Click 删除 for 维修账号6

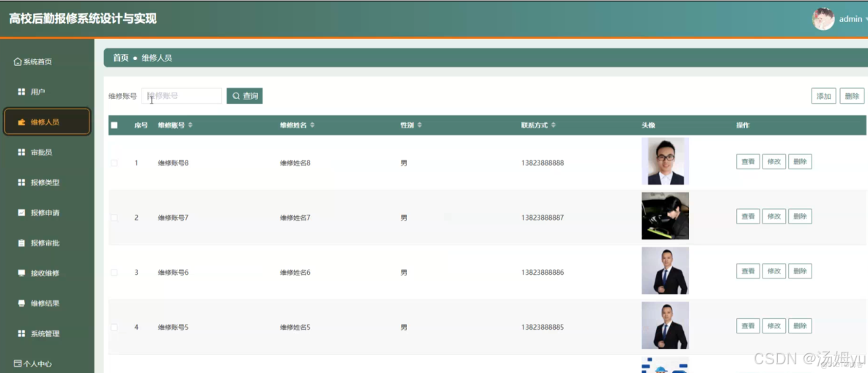800,272
